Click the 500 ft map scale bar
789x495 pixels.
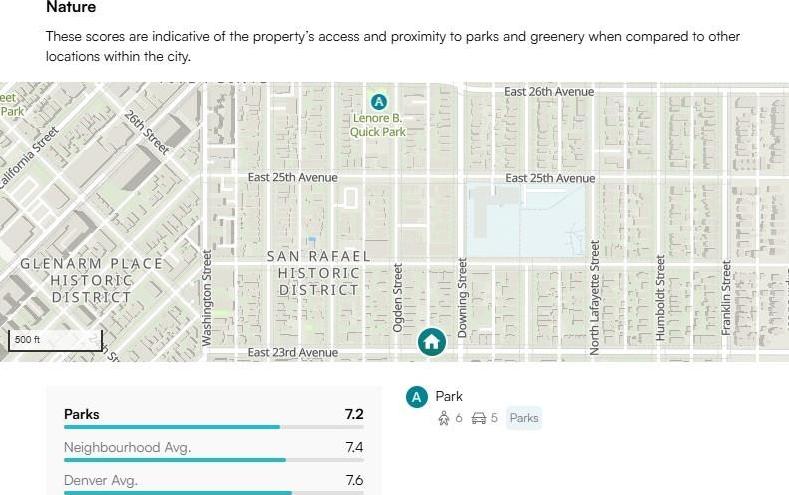55,341
